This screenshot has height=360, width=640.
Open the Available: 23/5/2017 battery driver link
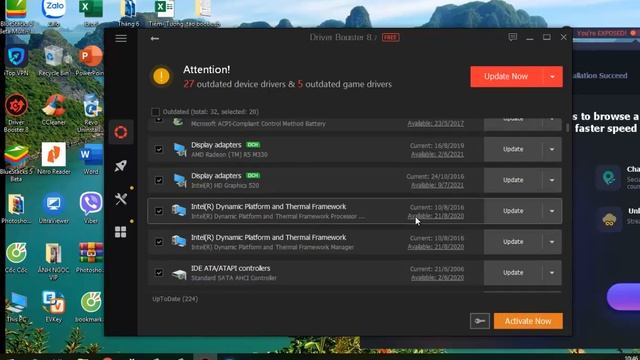point(436,123)
